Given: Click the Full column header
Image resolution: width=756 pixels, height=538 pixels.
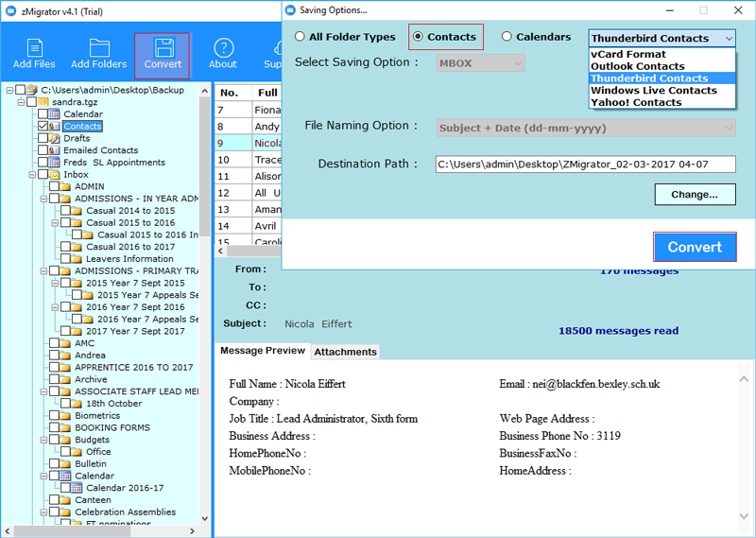Looking at the screenshot, I should tap(267, 93).
